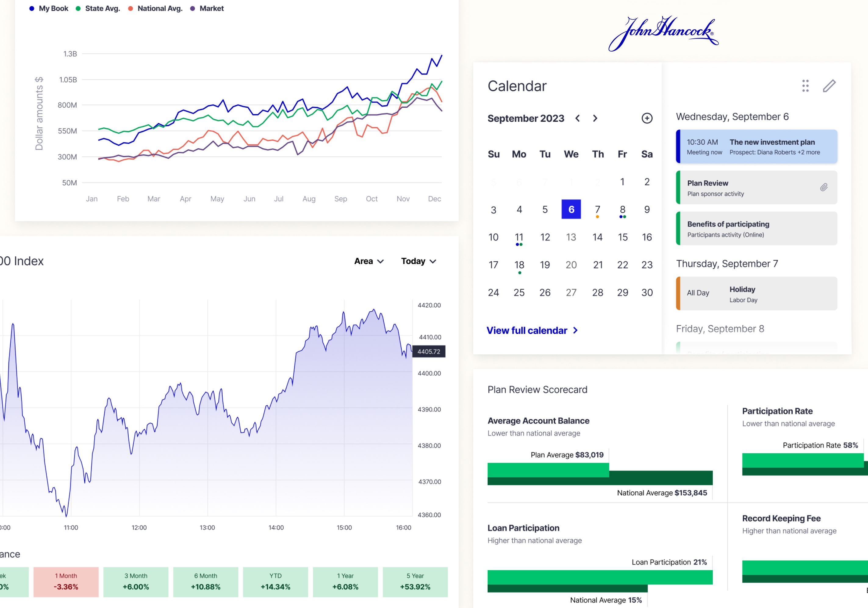Click the John Hancock logo
Screen dimensions: 868x608
pyautogui.click(x=663, y=33)
